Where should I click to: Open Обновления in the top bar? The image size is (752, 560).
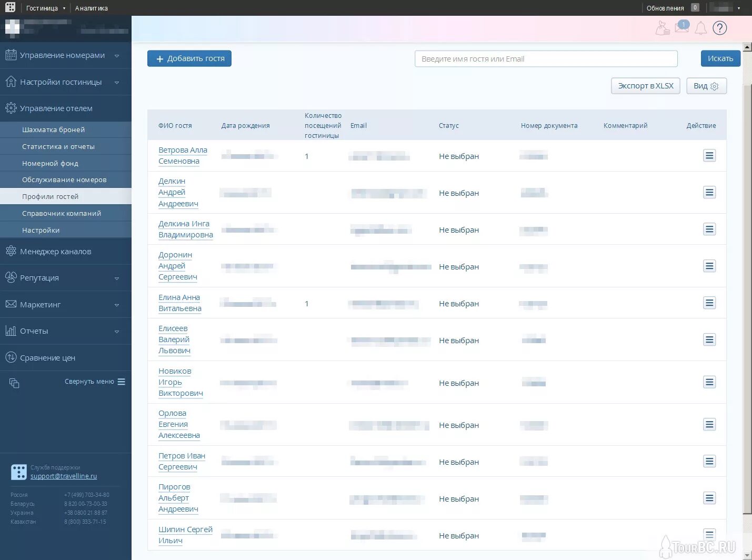665,8
